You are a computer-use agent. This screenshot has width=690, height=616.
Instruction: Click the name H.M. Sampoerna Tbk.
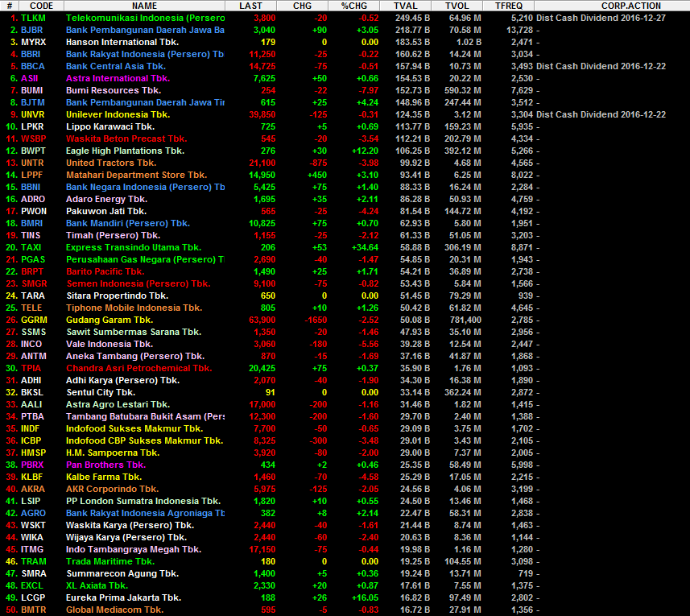[x=113, y=453]
